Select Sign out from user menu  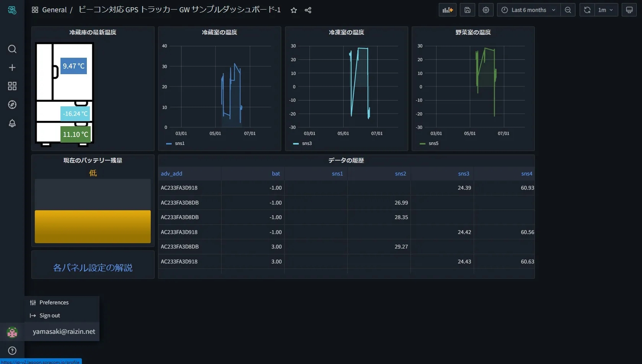[x=62, y=315]
